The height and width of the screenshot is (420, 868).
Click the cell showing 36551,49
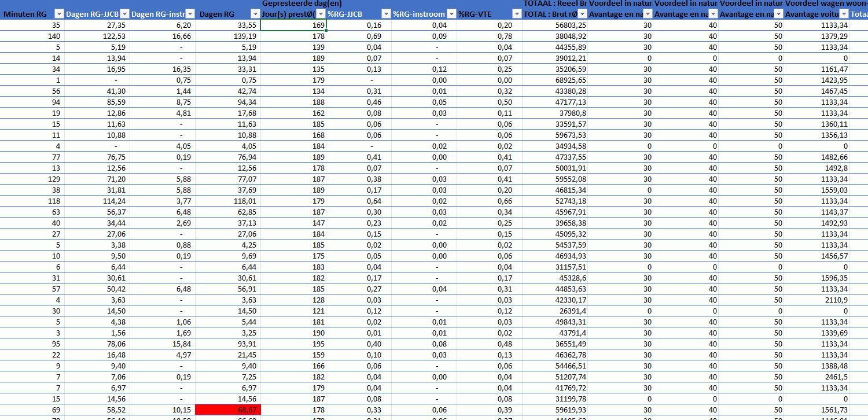[556, 344]
